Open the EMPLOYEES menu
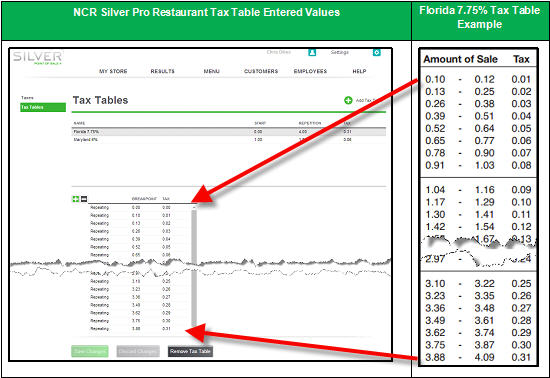This screenshot has width=550, height=378. point(310,71)
